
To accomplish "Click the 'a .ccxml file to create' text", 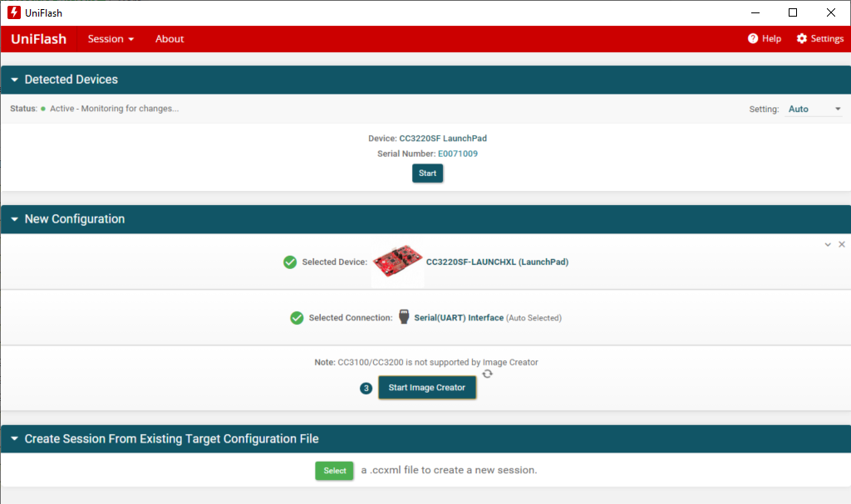I will [x=449, y=470].
